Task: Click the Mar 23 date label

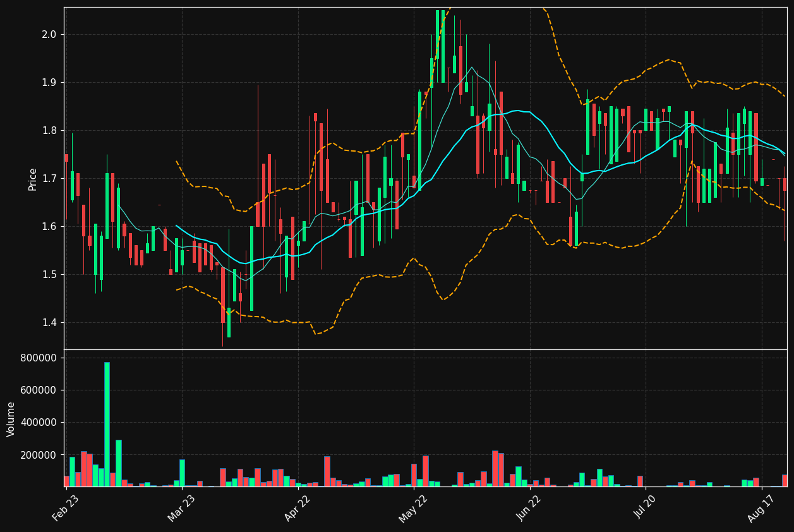Action: (182, 508)
